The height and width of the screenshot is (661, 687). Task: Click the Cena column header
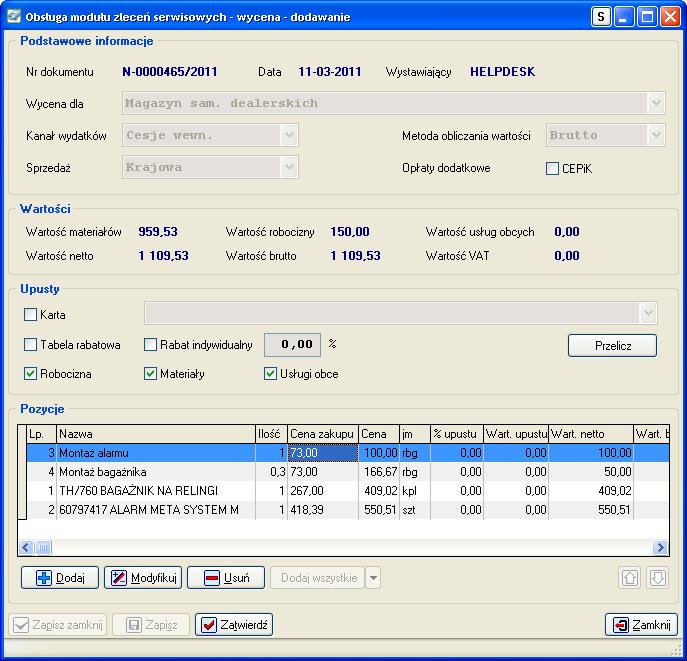(379, 434)
